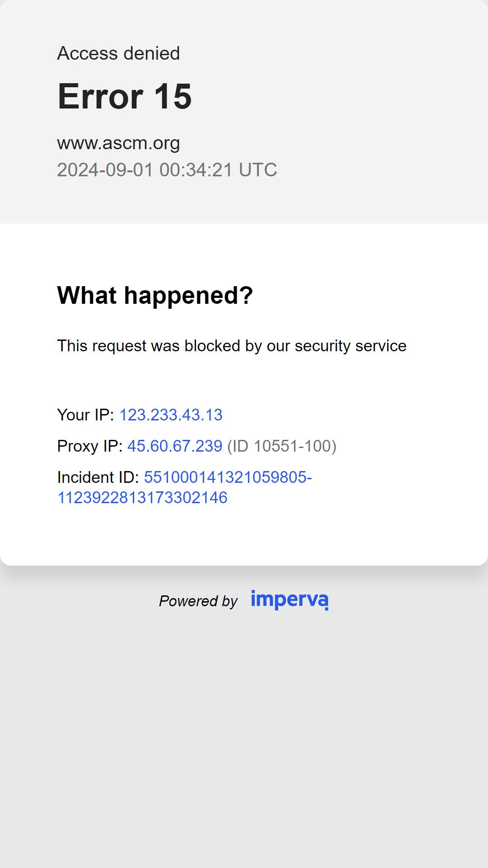488x868 pixels.
Task: Select the IP address 123.233.43.13
Action: coord(171,415)
